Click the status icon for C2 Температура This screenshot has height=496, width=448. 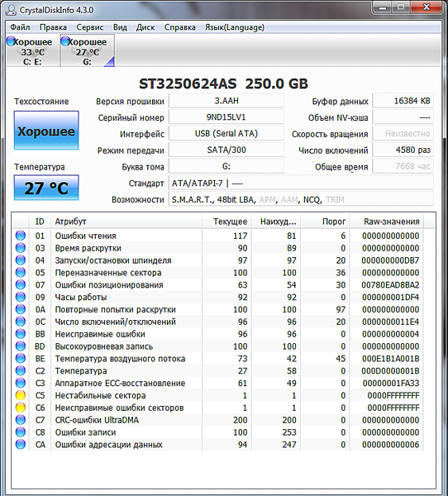[x=21, y=370]
